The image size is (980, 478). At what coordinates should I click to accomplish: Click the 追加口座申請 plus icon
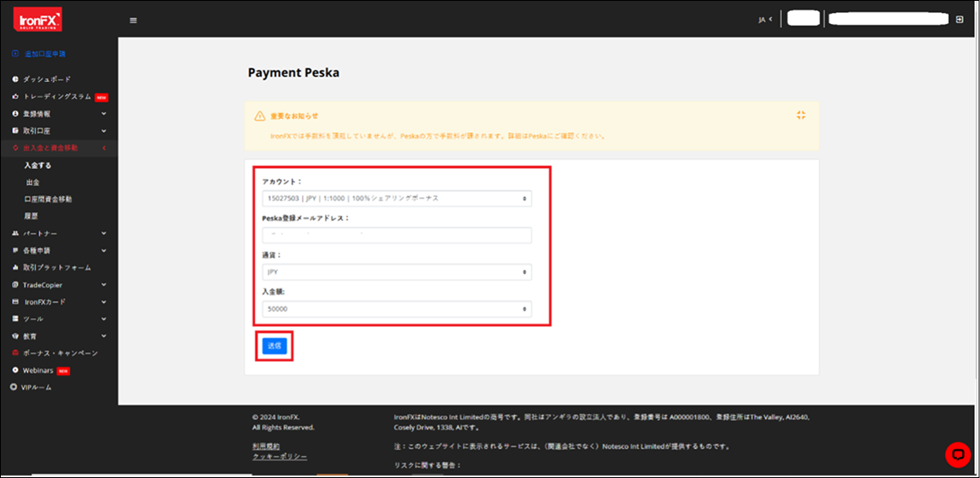tap(14, 54)
